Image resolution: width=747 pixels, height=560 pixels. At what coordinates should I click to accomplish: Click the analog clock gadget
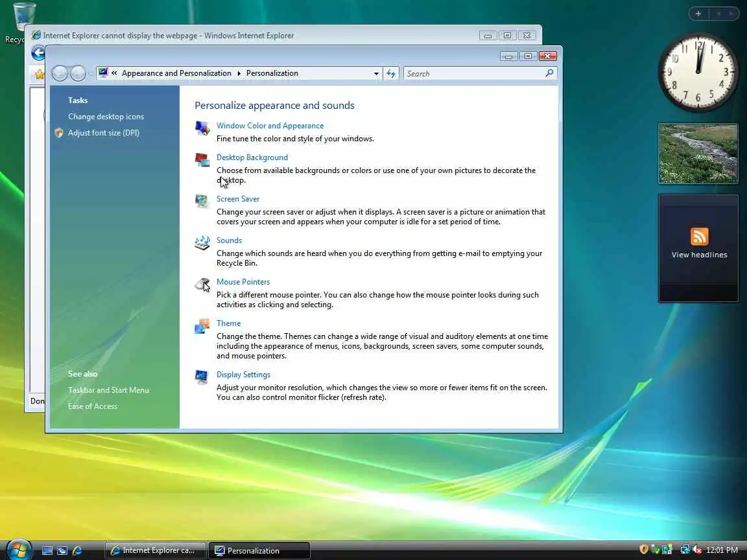[698, 73]
